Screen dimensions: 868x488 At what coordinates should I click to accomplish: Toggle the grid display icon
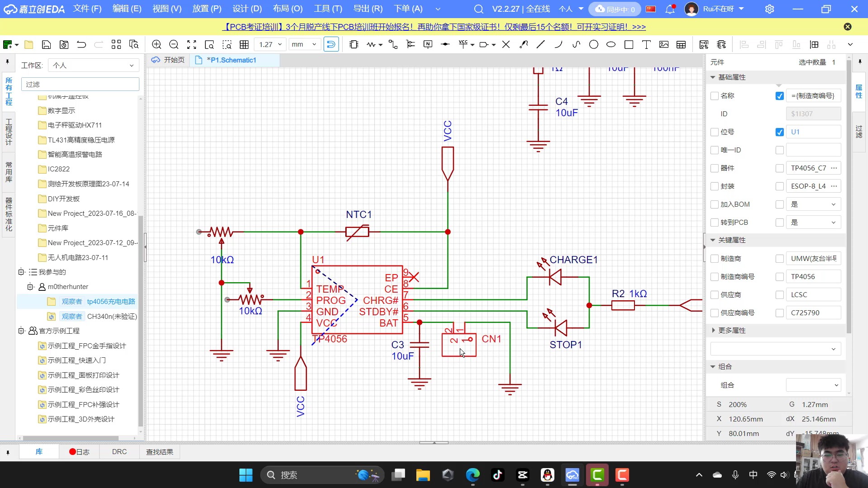tap(244, 44)
